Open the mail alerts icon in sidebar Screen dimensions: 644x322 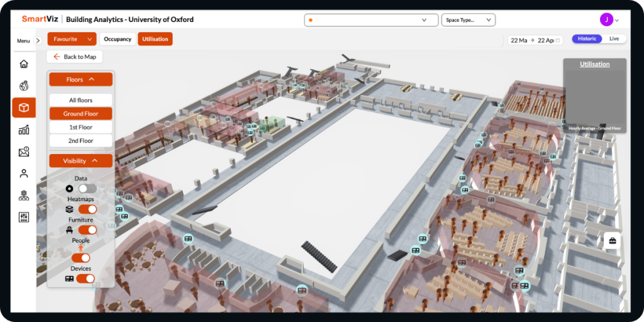pyautogui.click(x=24, y=152)
